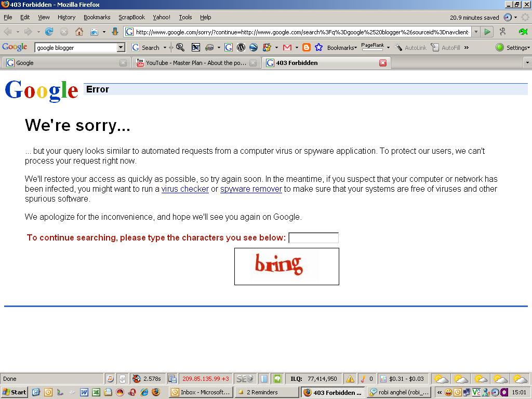Switch to the YouTube Master Plan tab
The image size is (532, 399).
click(x=196, y=63)
